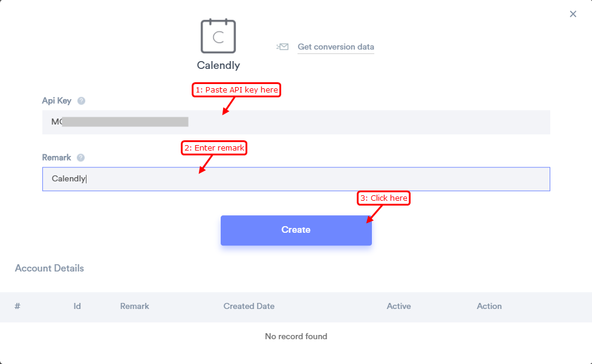Click the Account Details heading
Screen dimensions: 592x364
pyautogui.click(x=50, y=268)
